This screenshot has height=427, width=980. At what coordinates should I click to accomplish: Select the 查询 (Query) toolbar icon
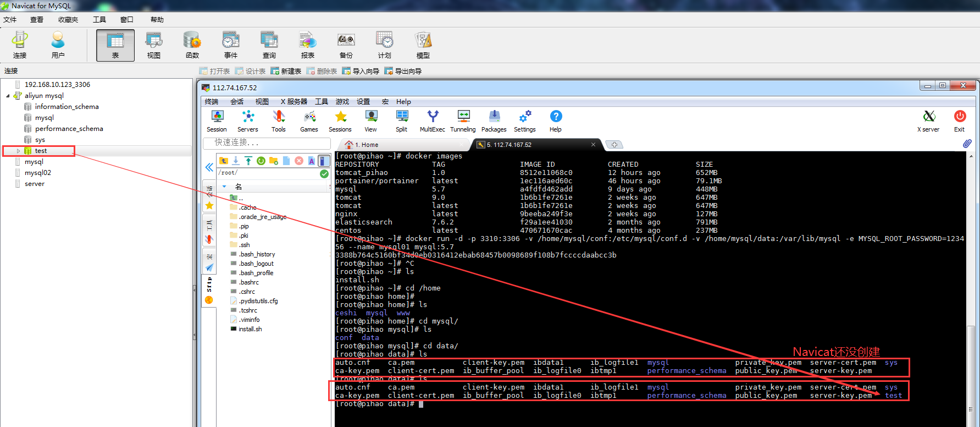(x=269, y=45)
